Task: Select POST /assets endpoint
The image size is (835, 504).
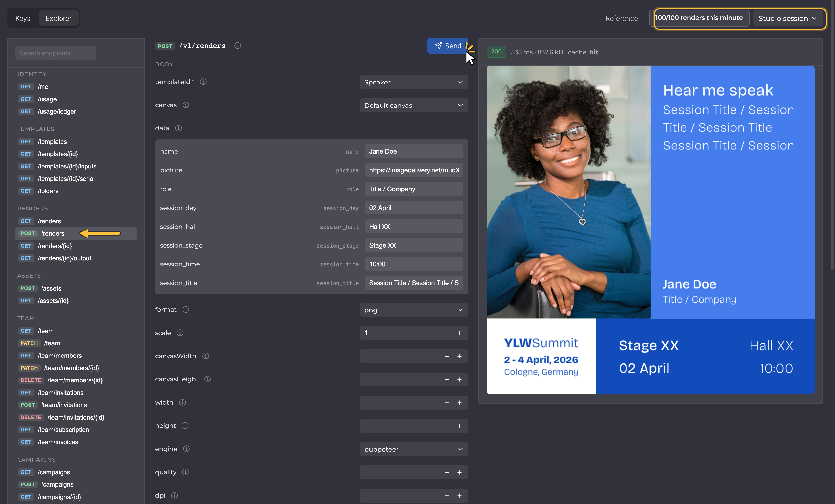Action: pos(76,288)
